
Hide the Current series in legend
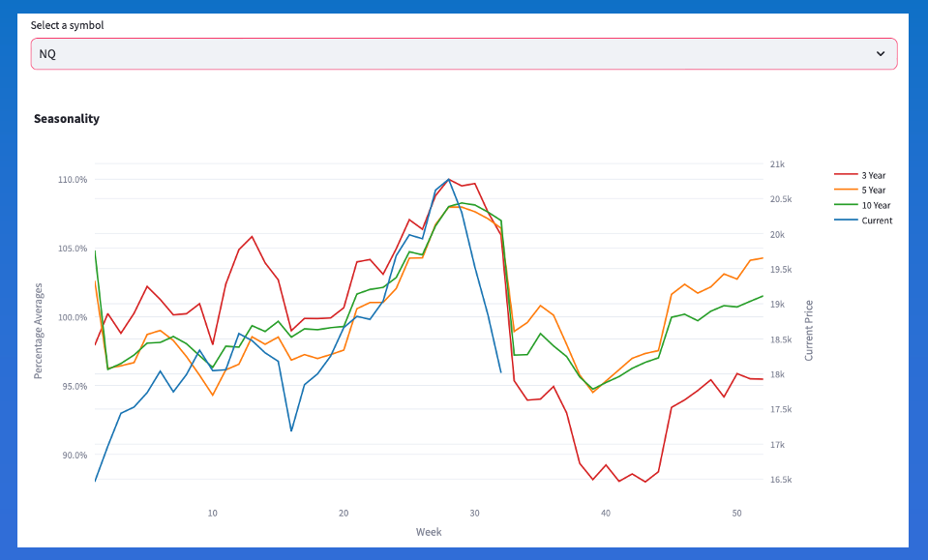pyautogui.click(x=877, y=221)
